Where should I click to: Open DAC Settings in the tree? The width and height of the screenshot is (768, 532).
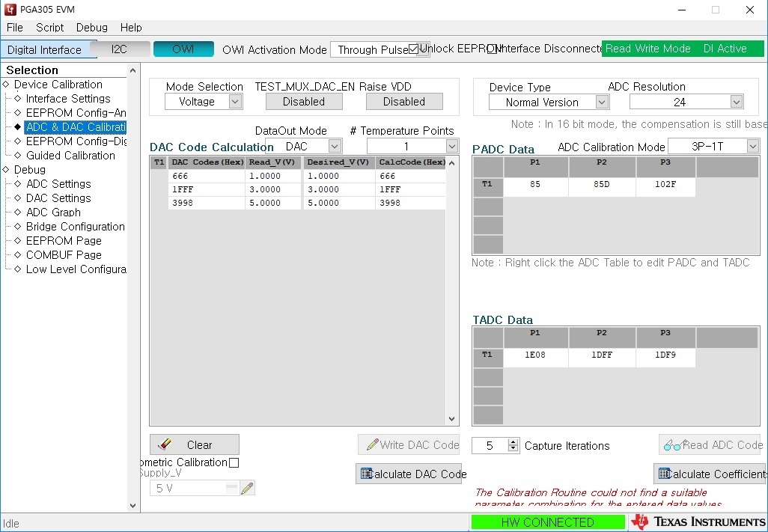click(x=58, y=198)
